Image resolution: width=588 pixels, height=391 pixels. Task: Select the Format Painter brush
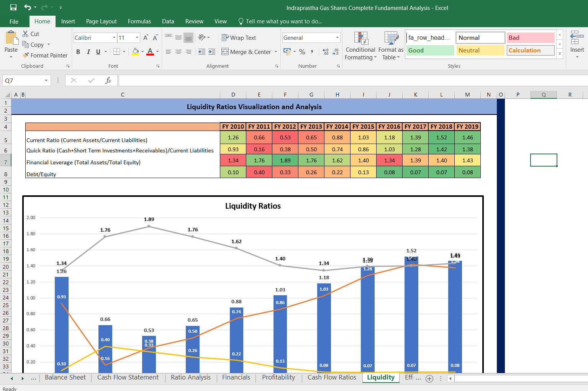26,55
